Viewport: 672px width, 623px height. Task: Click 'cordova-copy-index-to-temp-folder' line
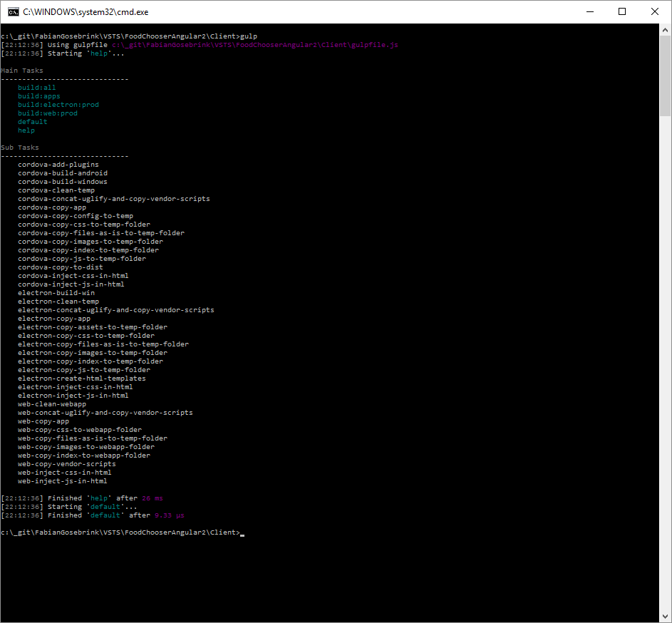click(88, 250)
